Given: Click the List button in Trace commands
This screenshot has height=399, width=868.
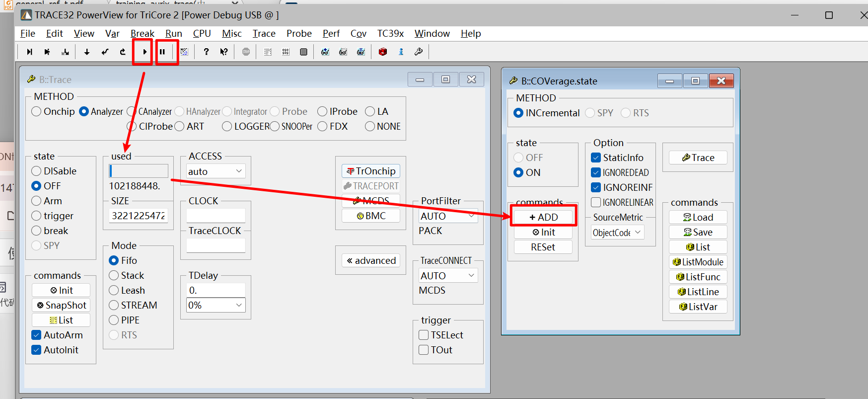Looking at the screenshot, I should click(x=61, y=320).
